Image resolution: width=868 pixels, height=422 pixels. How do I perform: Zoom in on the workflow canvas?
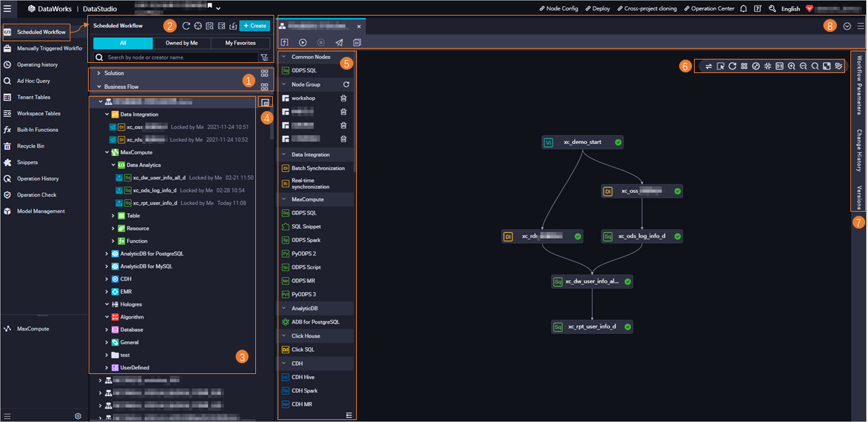click(791, 66)
